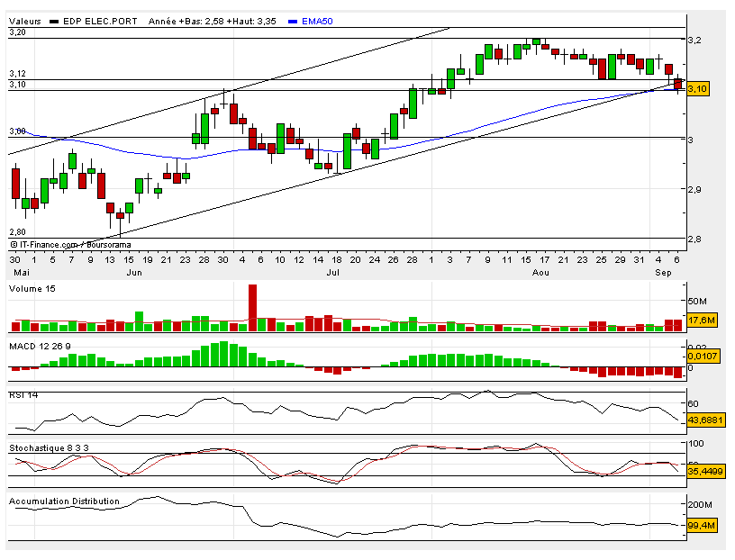Click the 'Stochastique 8 3 3' panel title
735x560 pixels.
click(50, 448)
